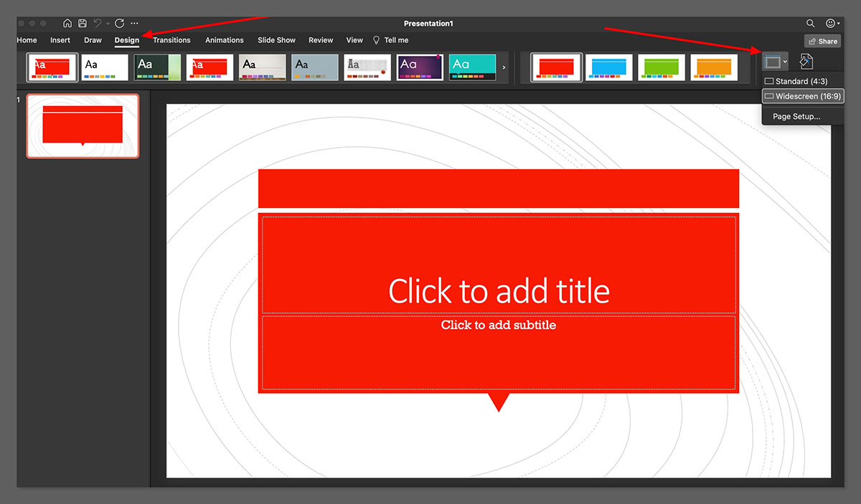Open the Slide Show tab
This screenshot has height=504, width=861.
point(276,40)
